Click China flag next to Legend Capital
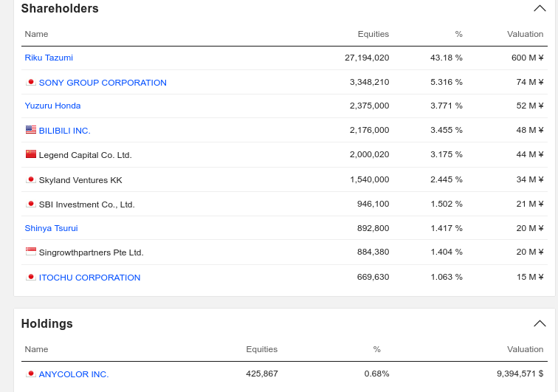The image size is (558, 392). pos(31,154)
